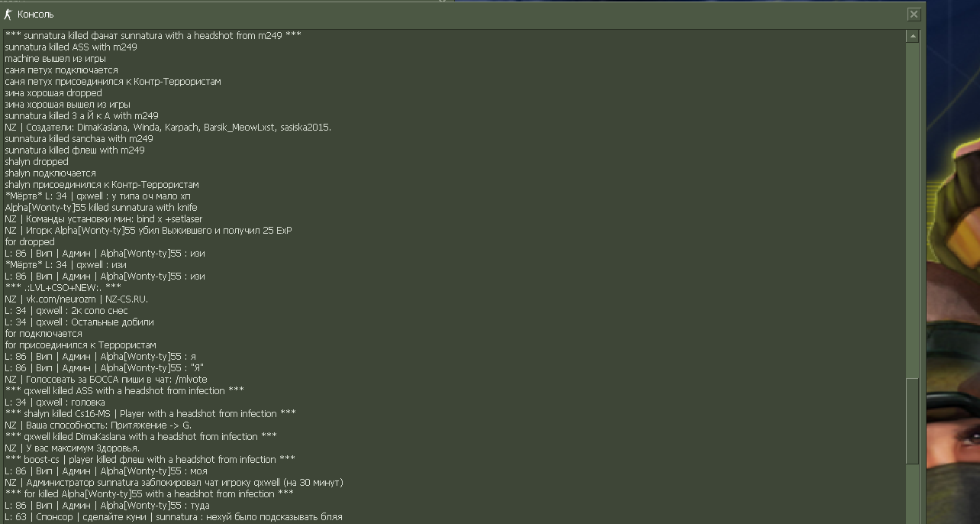Click the line about qxwell's chat being blocked
980x524 pixels.
(x=174, y=483)
